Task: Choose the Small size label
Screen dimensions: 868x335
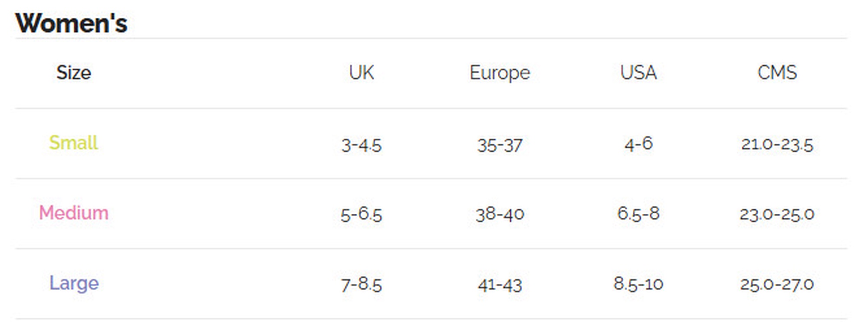Action: point(74,143)
